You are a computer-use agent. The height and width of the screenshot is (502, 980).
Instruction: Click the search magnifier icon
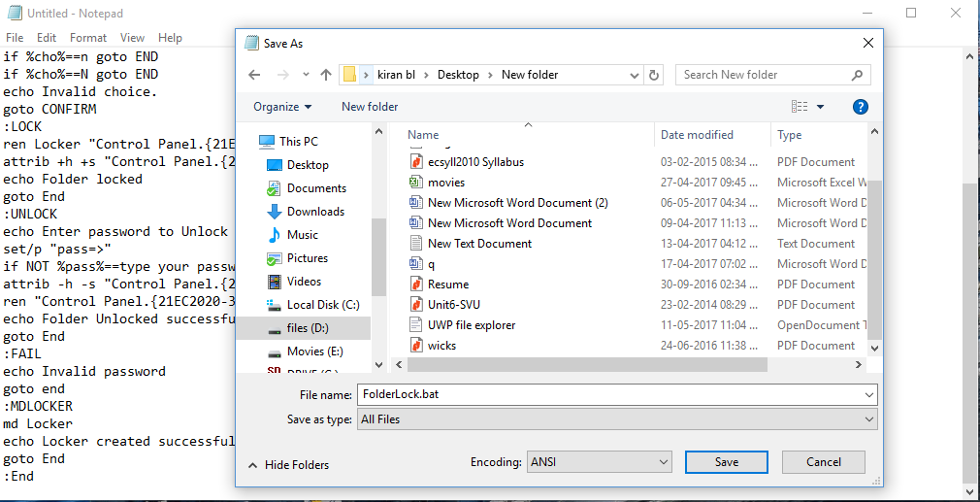pos(857,75)
